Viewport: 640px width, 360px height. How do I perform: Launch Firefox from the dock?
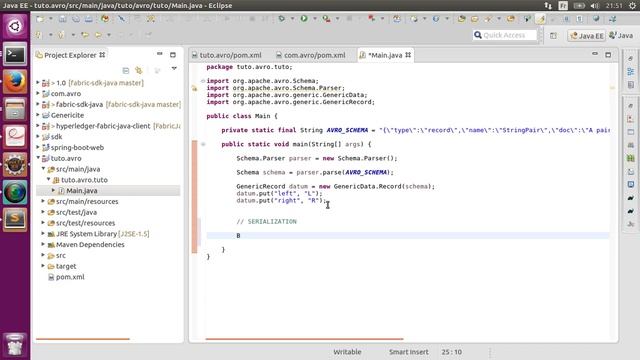(15, 82)
